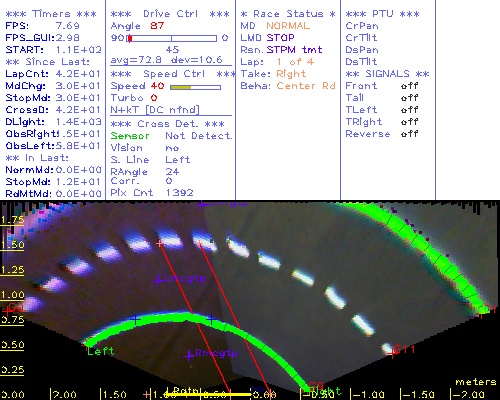Click the Center Rd behavior value

tap(306, 86)
